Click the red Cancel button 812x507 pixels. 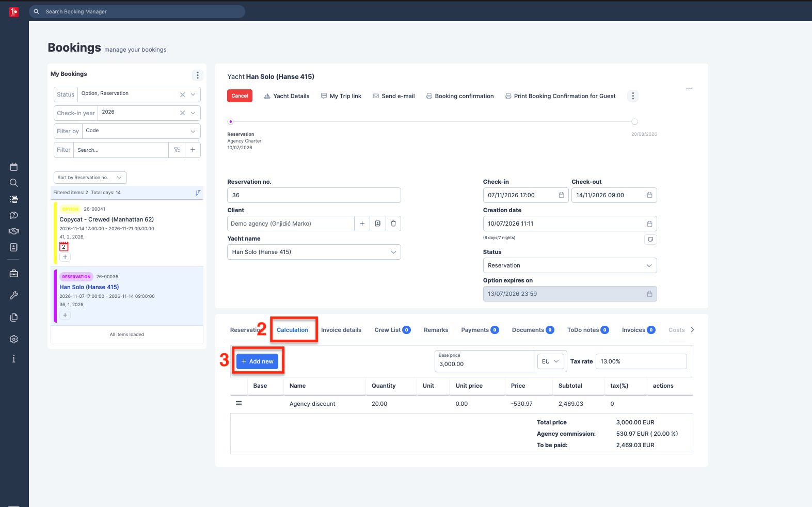240,96
